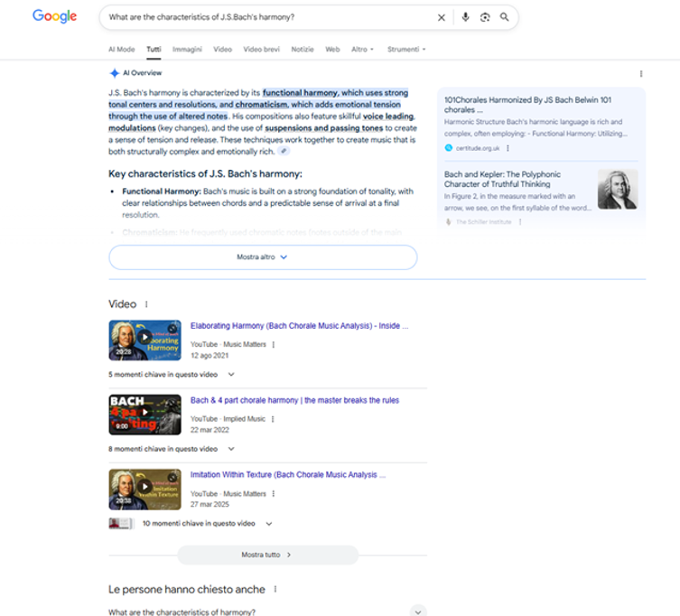680x616 pixels.
Task: Open the Web tab
Action: [x=332, y=50]
